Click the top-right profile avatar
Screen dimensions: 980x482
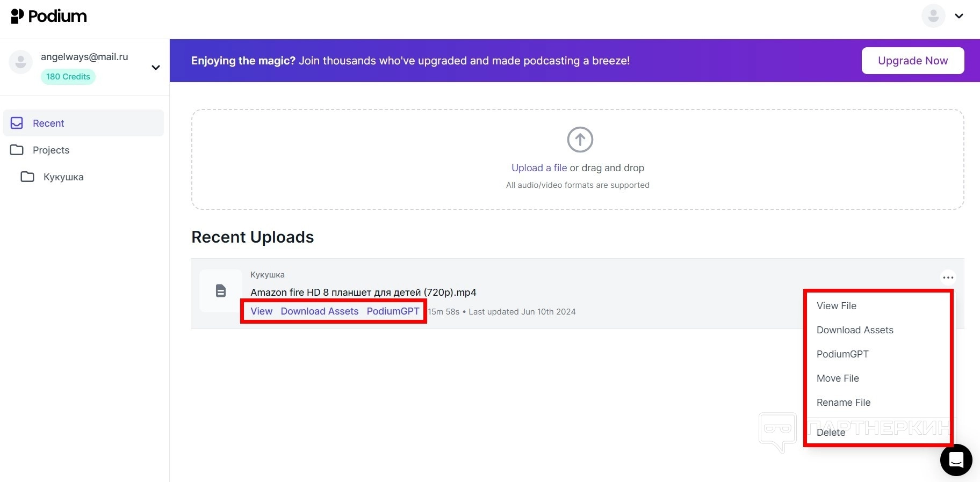[x=933, y=16]
